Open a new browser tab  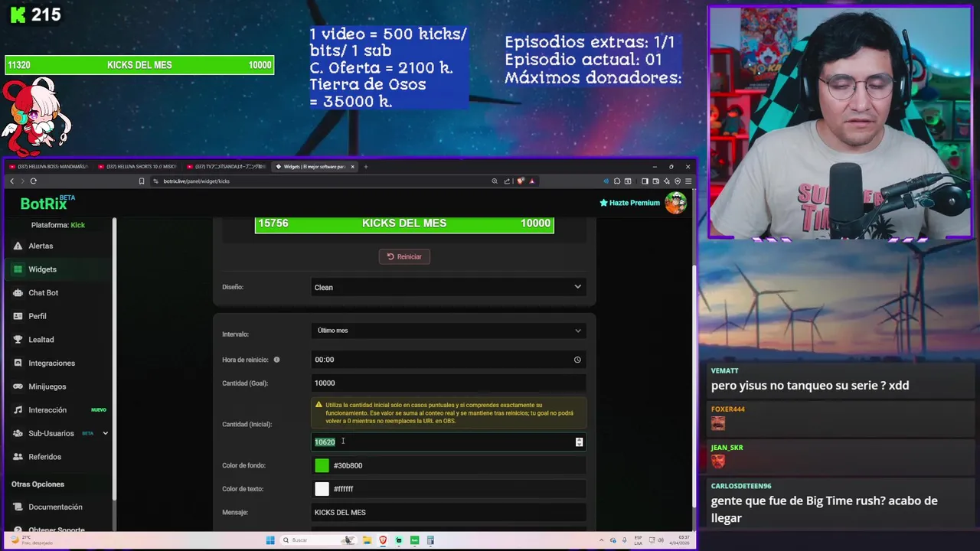366,166
